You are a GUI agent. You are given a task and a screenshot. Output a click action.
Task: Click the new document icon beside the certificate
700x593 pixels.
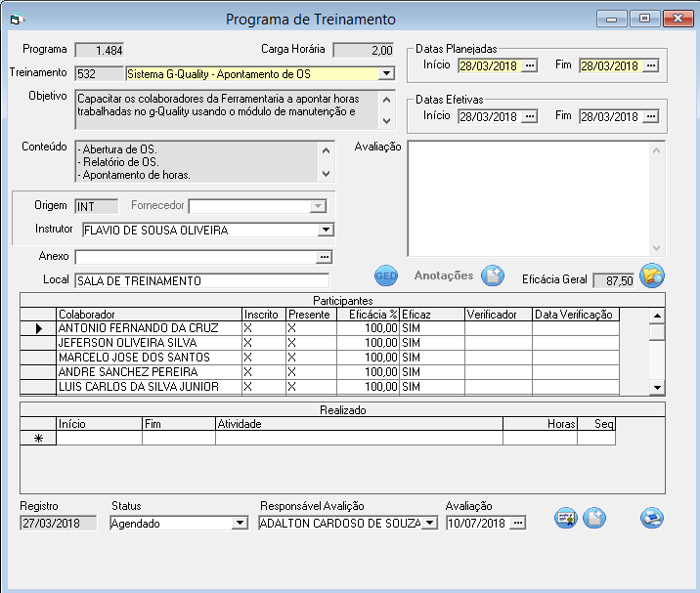click(594, 519)
